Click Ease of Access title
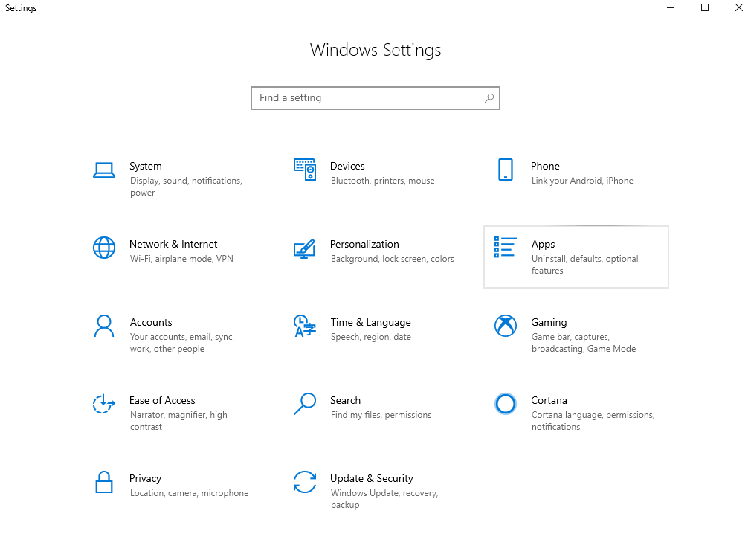Screen dimensions: 751x560 point(162,401)
